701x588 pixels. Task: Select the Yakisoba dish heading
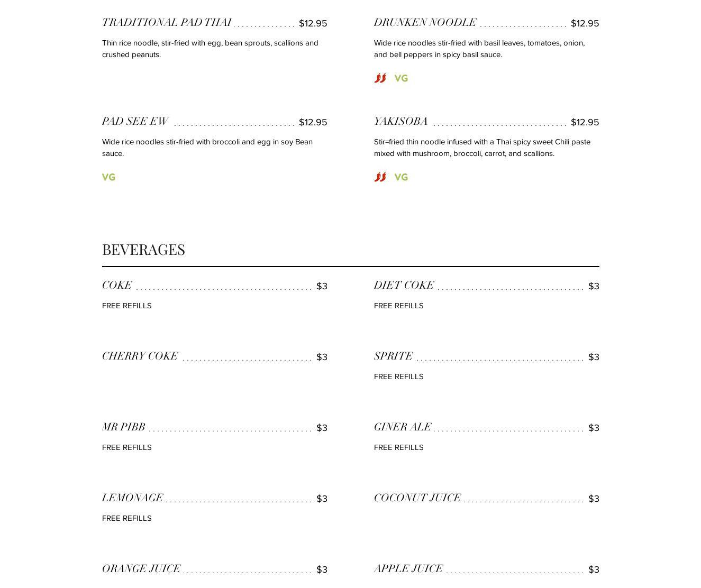(401, 122)
